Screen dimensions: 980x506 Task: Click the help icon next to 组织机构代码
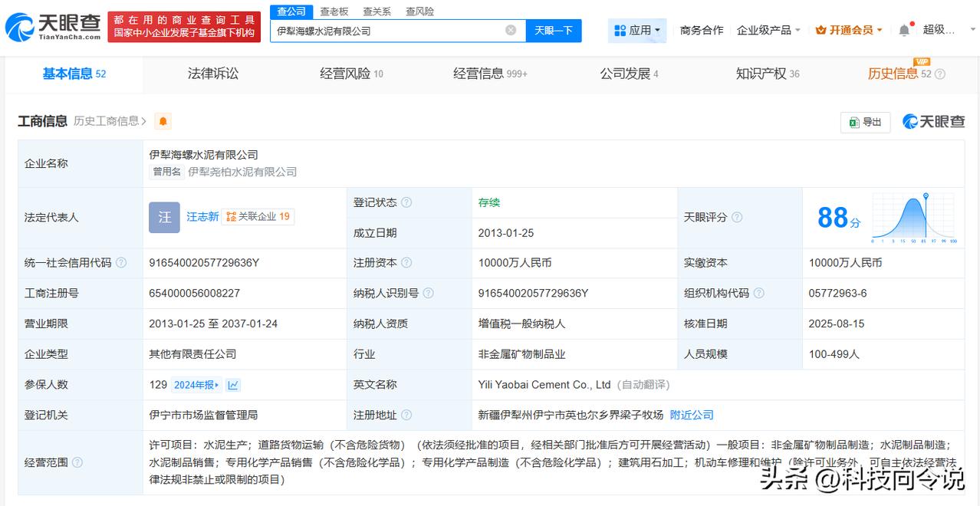coord(758,293)
